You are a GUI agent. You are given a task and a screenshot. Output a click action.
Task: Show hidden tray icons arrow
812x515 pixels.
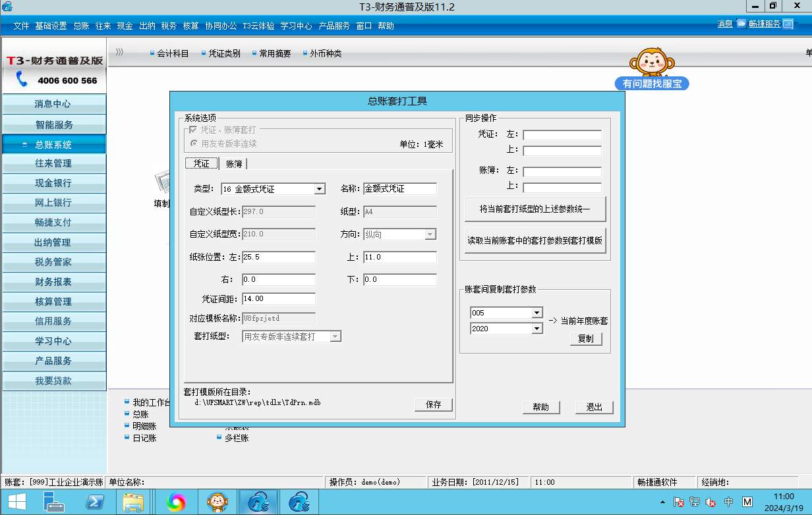point(664,502)
